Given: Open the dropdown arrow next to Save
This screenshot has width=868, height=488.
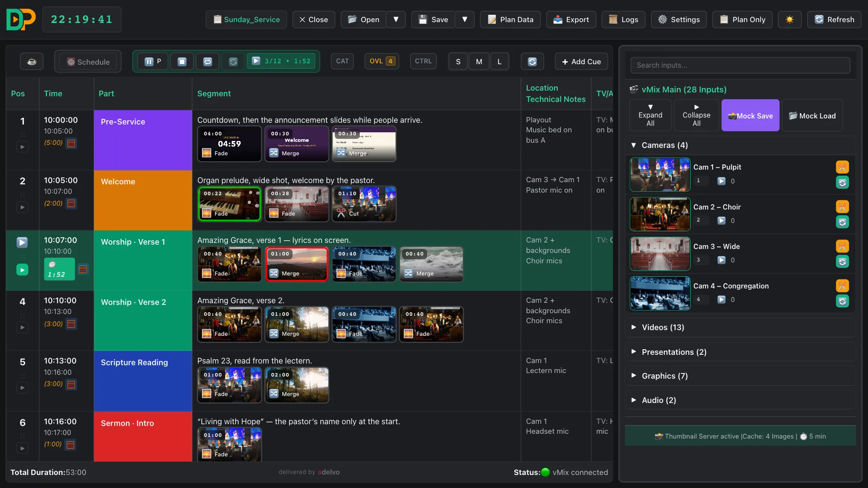Looking at the screenshot, I should 465,20.
